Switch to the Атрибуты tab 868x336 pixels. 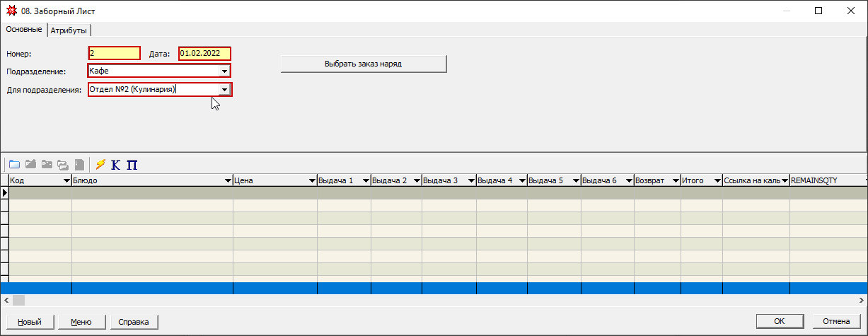[x=69, y=30]
